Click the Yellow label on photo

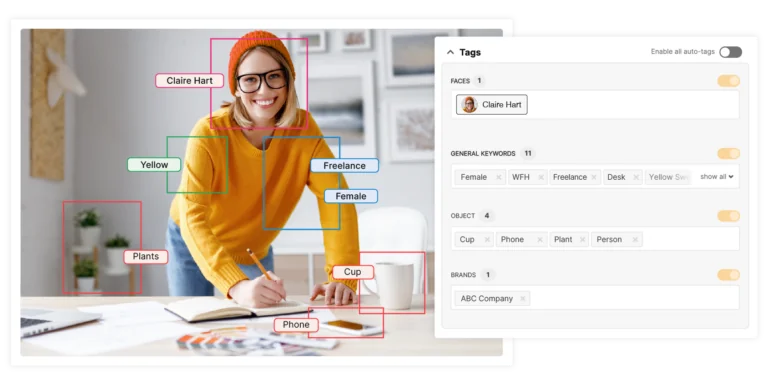[x=154, y=165]
